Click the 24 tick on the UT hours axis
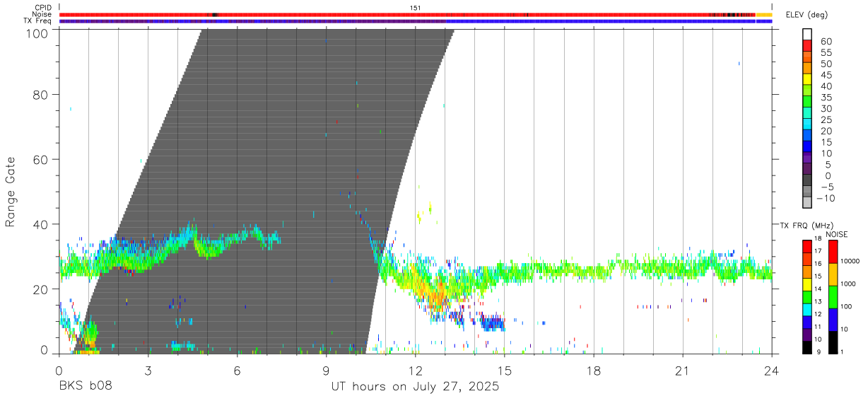The image size is (868, 401). [772, 371]
